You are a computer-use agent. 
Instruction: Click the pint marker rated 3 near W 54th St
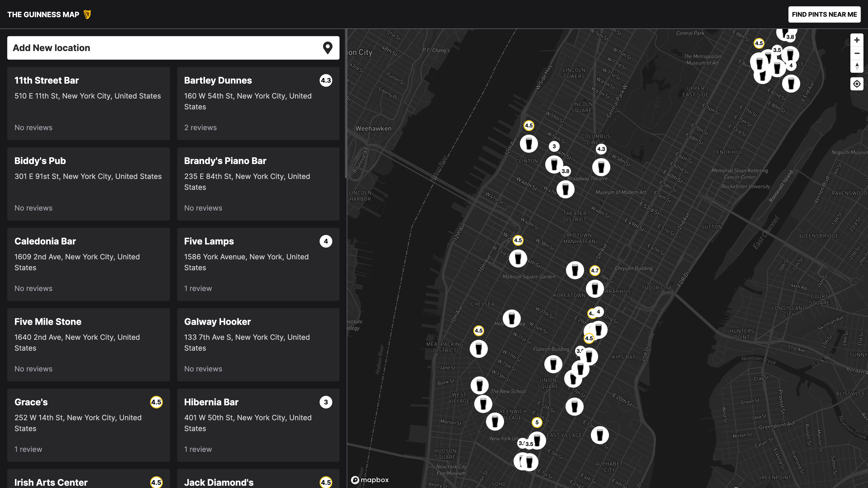click(554, 164)
